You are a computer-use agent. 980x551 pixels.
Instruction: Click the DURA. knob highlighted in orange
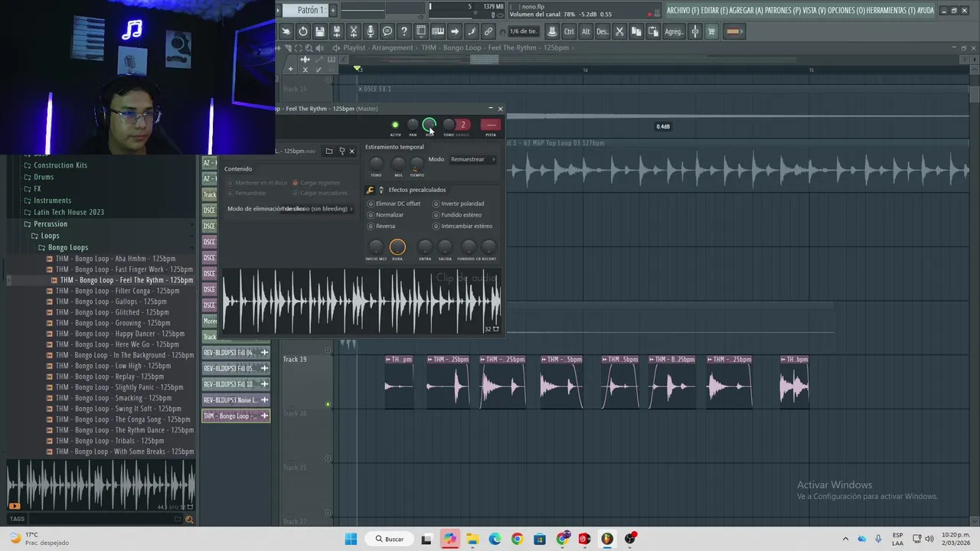tap(397, 247)
